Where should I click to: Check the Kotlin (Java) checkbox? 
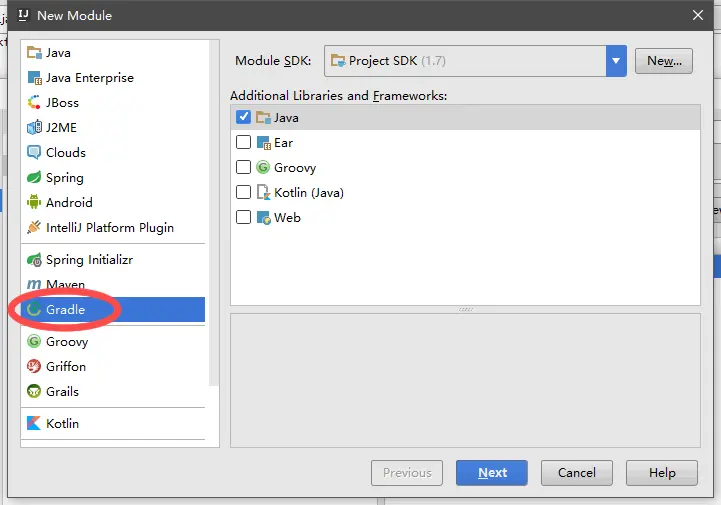pos(243,192)
